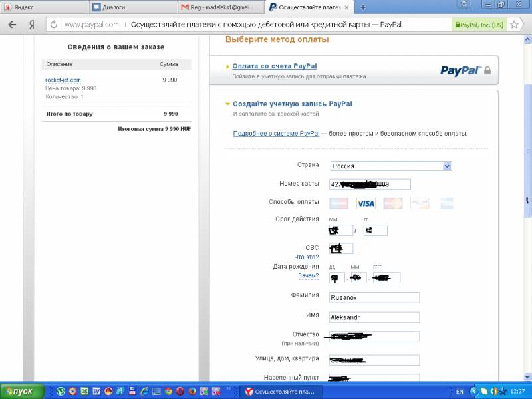Screen dimensions: 532x399
Task: Go back with the browser back arrow
Action: (x=12, y=25)
